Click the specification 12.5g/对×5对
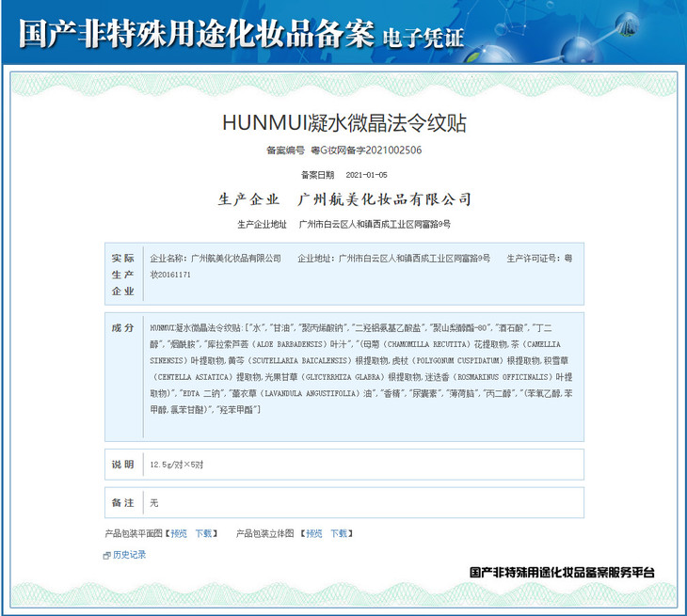687x616 pixels. pos(177,465)
